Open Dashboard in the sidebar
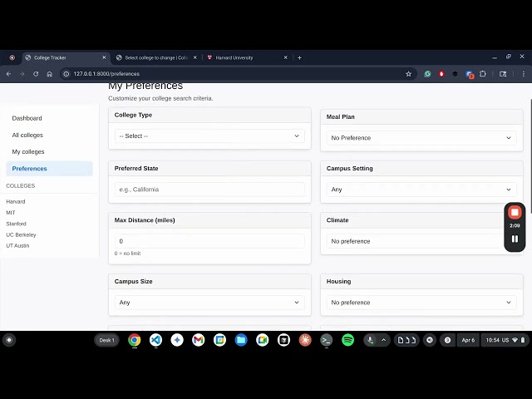The height and width of the screenshot is (399, 532). coord(27,118)
